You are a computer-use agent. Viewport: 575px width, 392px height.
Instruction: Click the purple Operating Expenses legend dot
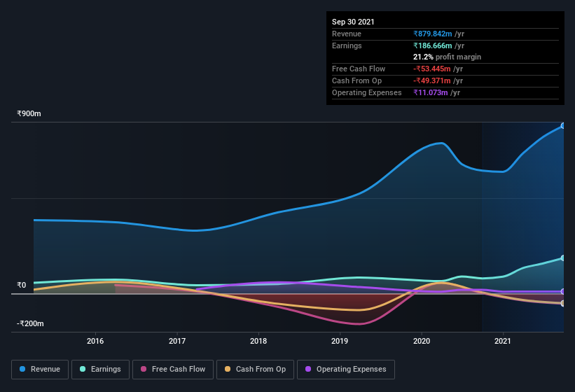[308, 369]
